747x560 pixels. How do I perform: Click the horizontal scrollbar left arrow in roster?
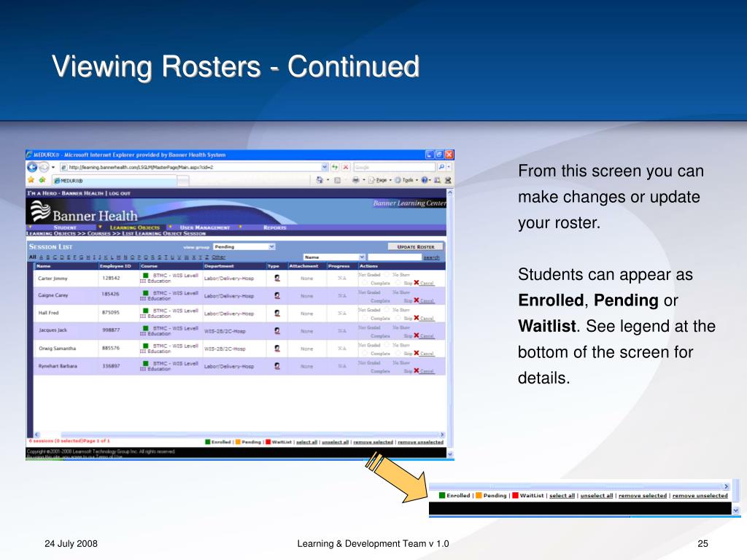tap(36, 435)
